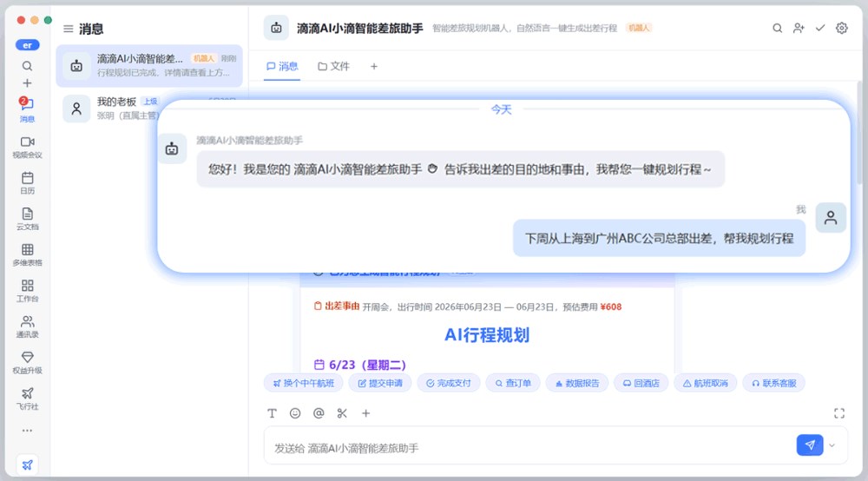This screenshot has width=868, height=481.
Task: Click the add member icon in chat header
Action: 799,29
